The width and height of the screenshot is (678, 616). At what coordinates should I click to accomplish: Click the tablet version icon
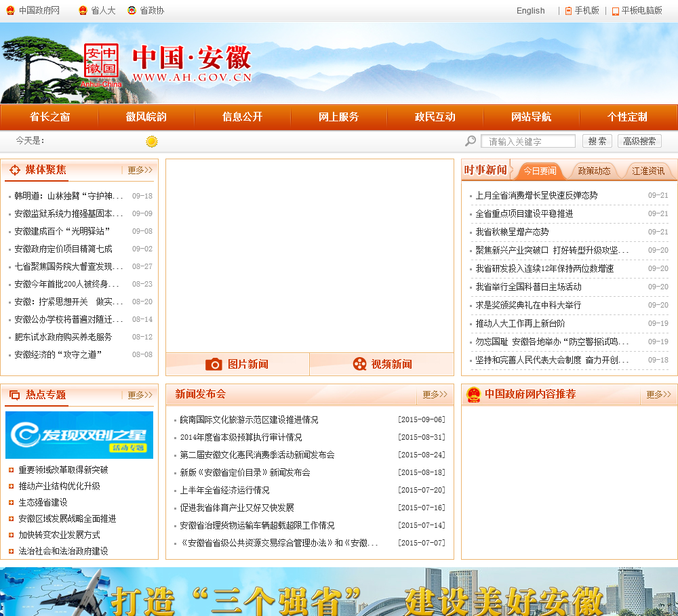pos(615,11)
